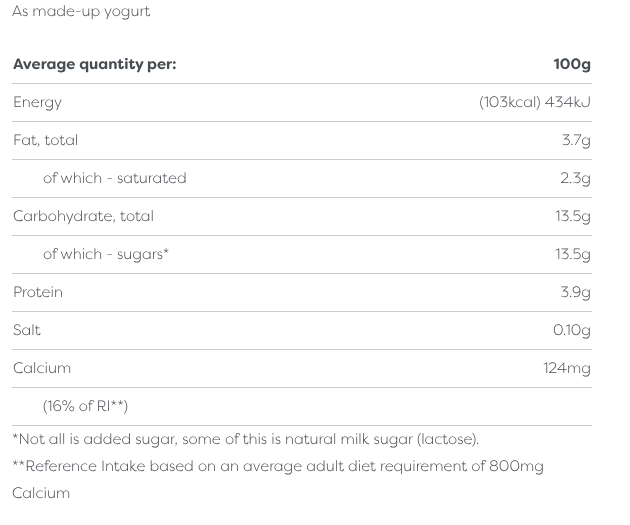Click the lactose footnote about added sugar
This screenshot has height=525, width=630.
click(x=246, y=439)
